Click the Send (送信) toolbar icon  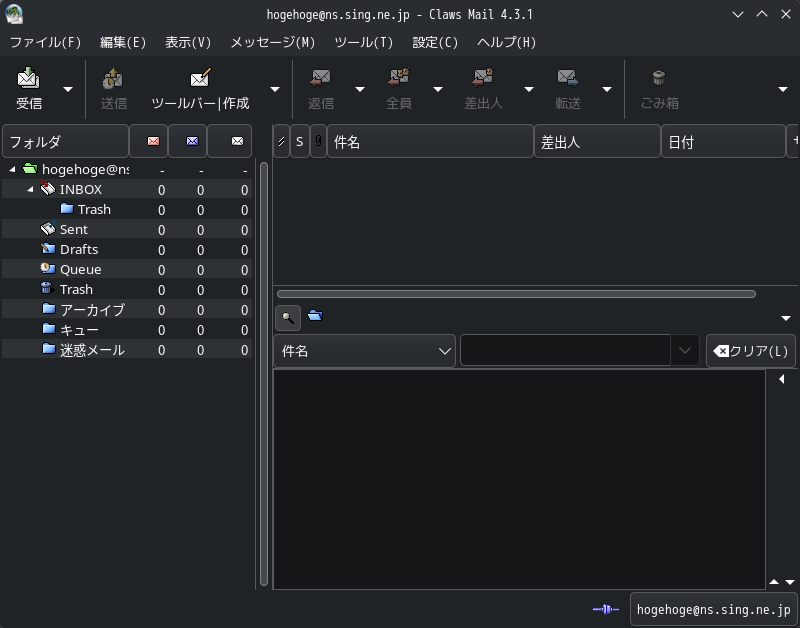(113, 79)
